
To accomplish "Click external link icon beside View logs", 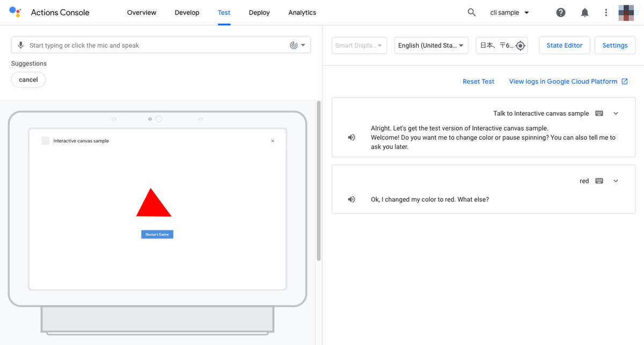I will [x=625, y=82].
